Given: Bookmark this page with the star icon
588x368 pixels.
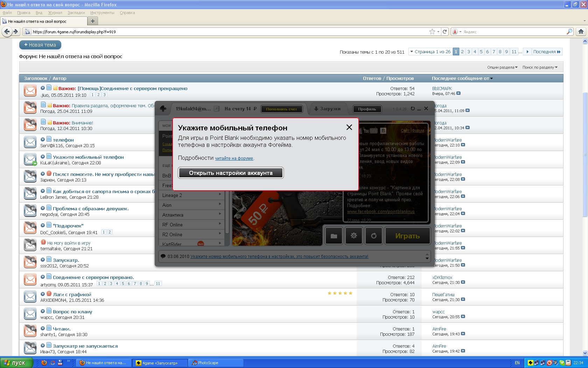Looking at the screenshot, I should pos(432,32).
